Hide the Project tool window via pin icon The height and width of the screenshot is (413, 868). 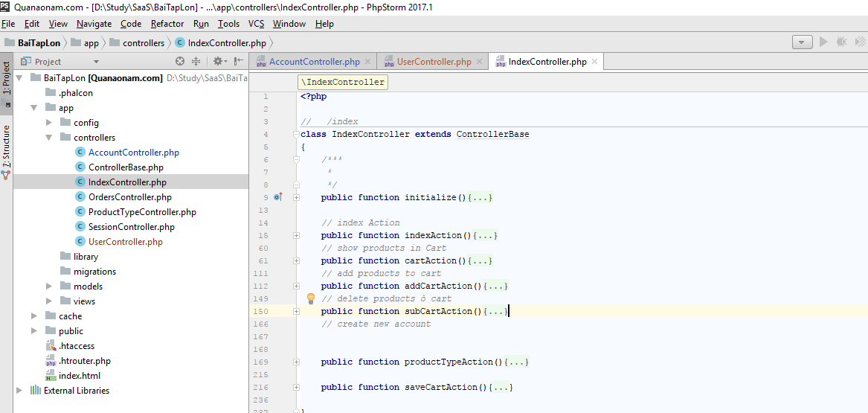click(238, 62)
